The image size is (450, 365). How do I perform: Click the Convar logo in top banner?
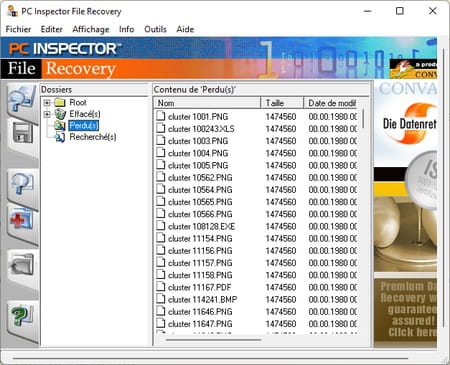(413, 69)
